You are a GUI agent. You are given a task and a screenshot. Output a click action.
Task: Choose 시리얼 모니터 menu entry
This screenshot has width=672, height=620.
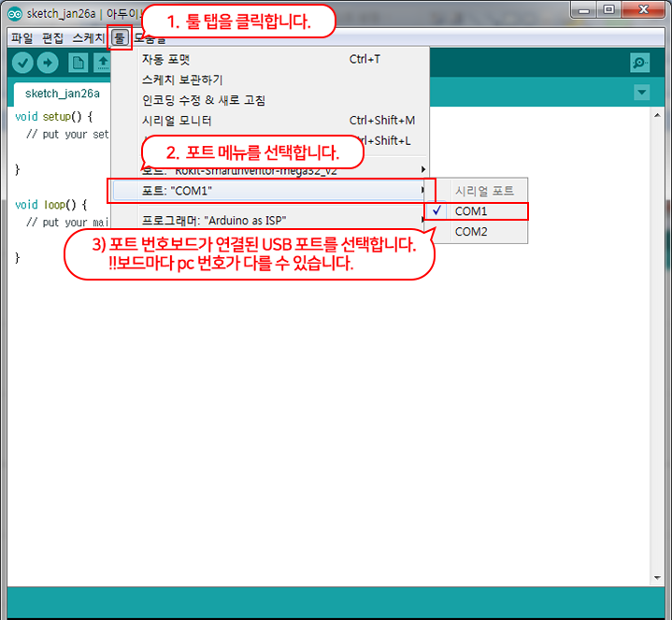coord(177,121)
